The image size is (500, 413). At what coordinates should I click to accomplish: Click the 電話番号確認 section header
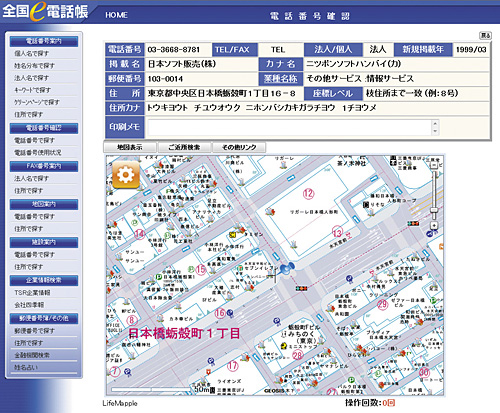(x=44, y=128)
